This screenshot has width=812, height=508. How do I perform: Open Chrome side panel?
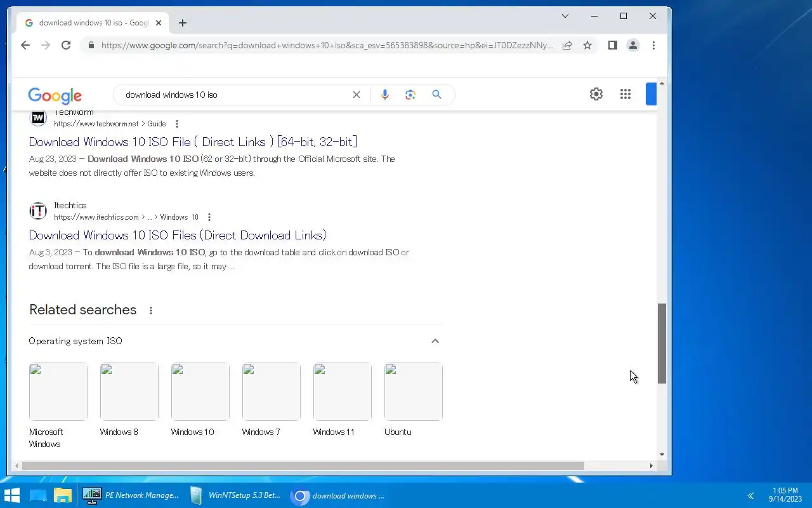coord(612,45)
